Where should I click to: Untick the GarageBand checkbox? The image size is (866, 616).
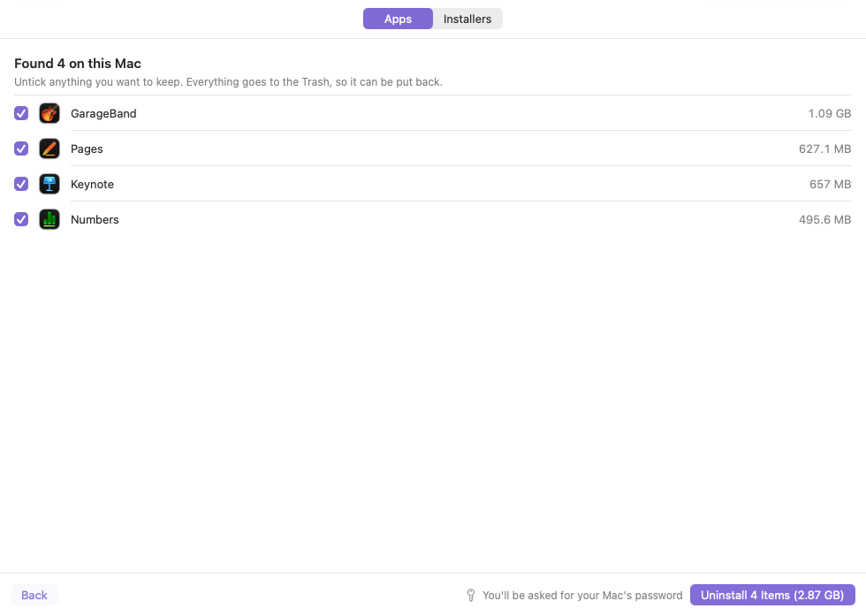click(21, 113)
